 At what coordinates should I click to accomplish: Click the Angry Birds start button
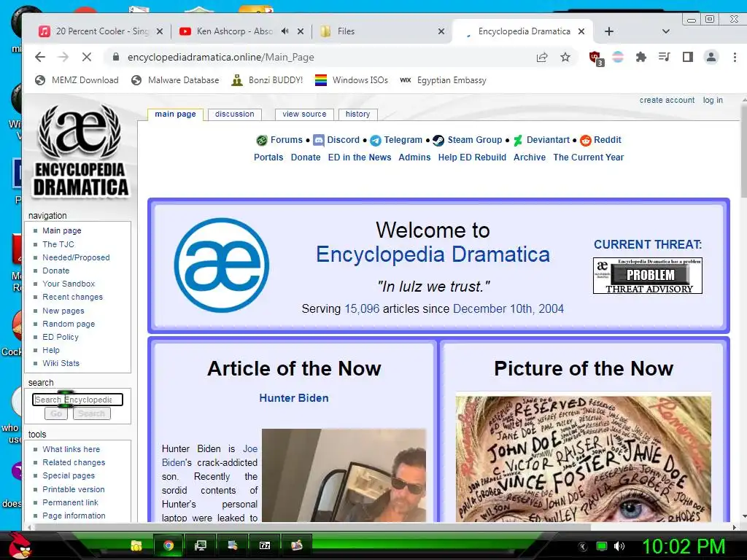coord(20,545)
